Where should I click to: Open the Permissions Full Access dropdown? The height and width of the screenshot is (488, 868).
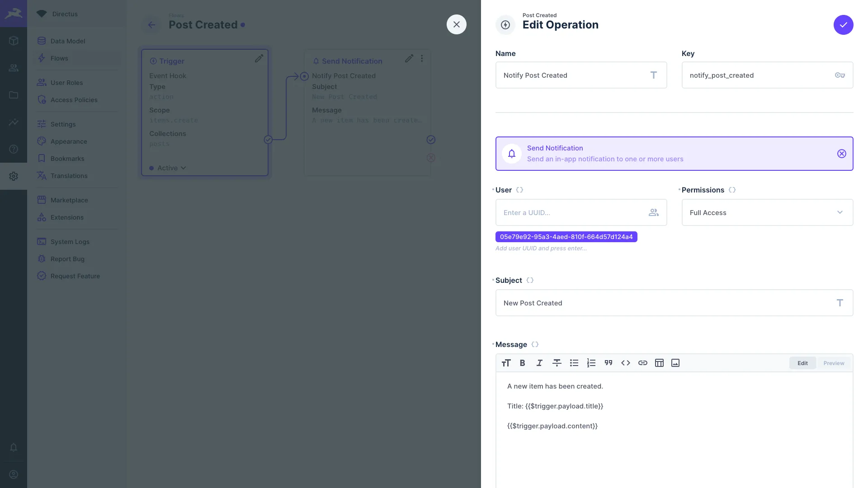(767, 212)
